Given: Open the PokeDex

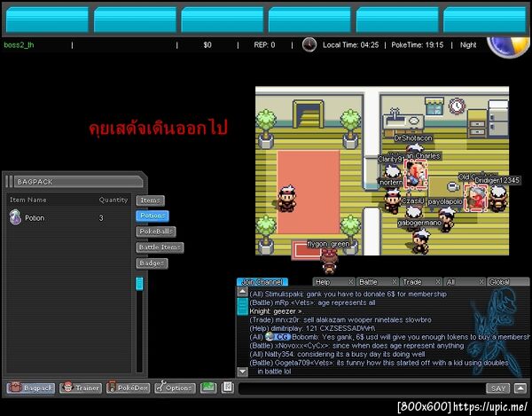Looking at the screenshot, I should 128,388.
